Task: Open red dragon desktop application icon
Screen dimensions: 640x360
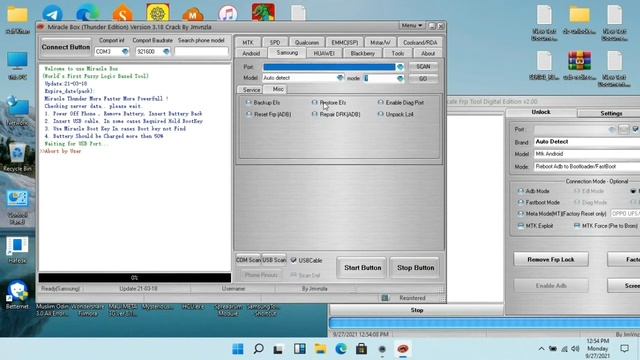Action: 263,12
